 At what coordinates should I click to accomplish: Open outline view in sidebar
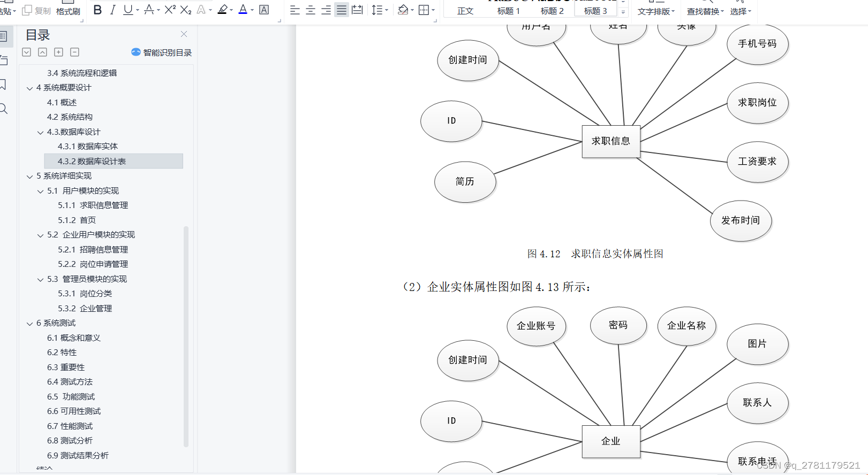(x=3, y=36)
